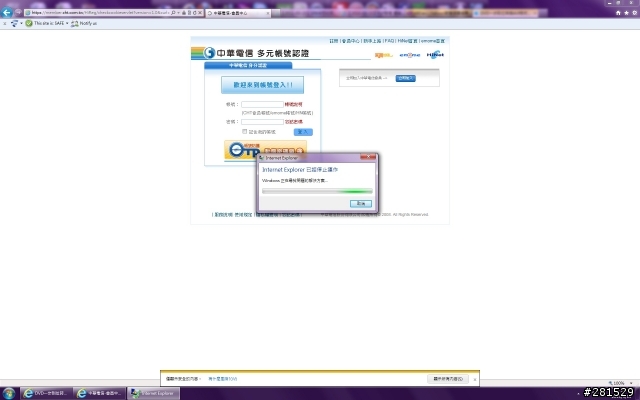The width and height of the screenshot is (640, 400).
Task: Open the emome header link at far right
Action: [x=433, y=41]
